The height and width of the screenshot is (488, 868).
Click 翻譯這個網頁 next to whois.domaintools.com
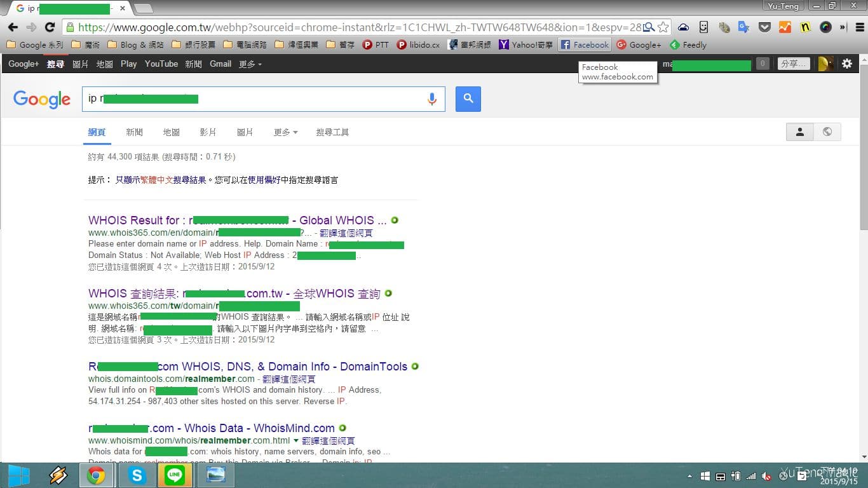click(x=288, y=379)
